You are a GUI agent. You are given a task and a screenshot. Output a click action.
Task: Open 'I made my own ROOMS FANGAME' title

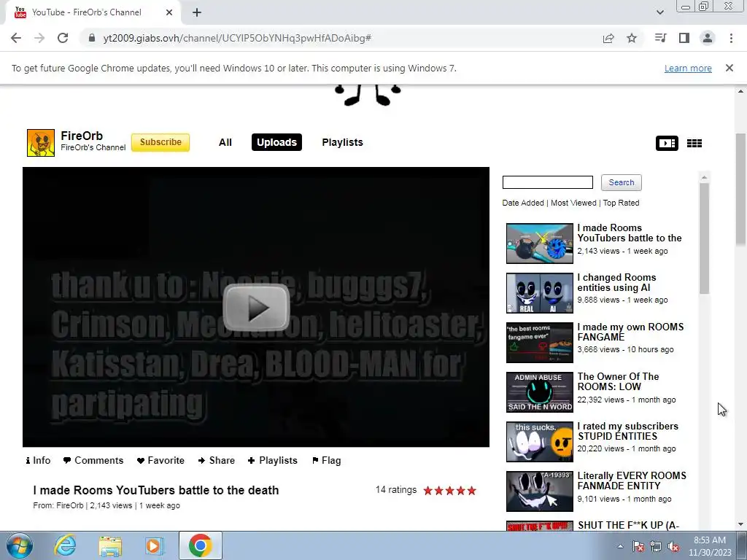click(630, 332)
